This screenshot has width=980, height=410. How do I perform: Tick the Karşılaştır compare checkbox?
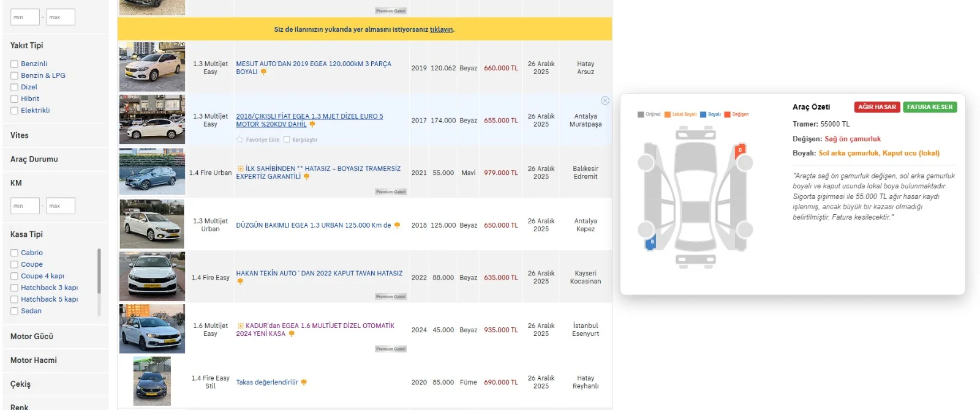(287, 140)
